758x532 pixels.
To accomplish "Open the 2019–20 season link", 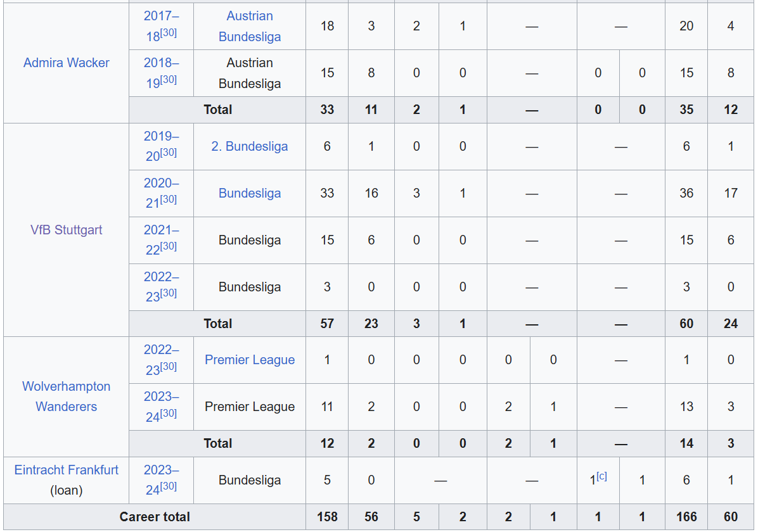I will pyautogui.click(x=162, y=146).
